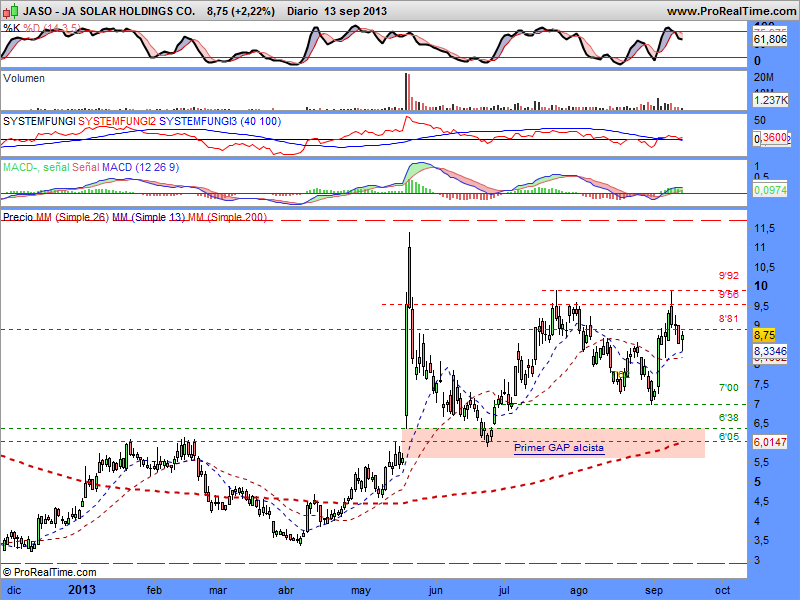The height and width of the screenshot is (600, 800).
Task: Click the MM (Simple 13) legend label
Action: tap(148, 217)
